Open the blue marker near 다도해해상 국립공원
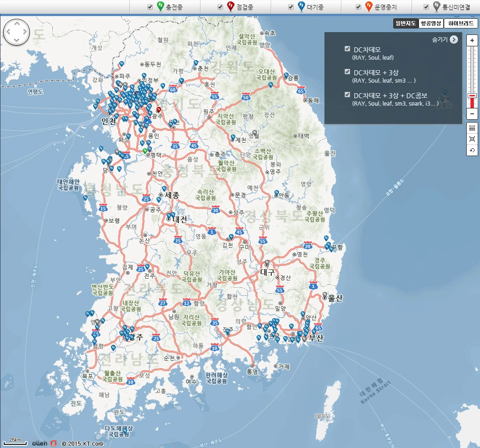The image size is (480, 448). tap(125, 431)
